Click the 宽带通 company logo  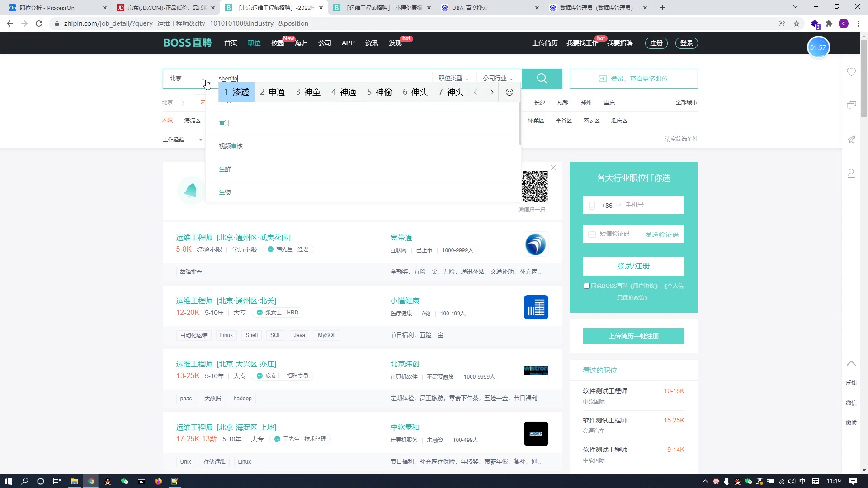pos(536,244)
